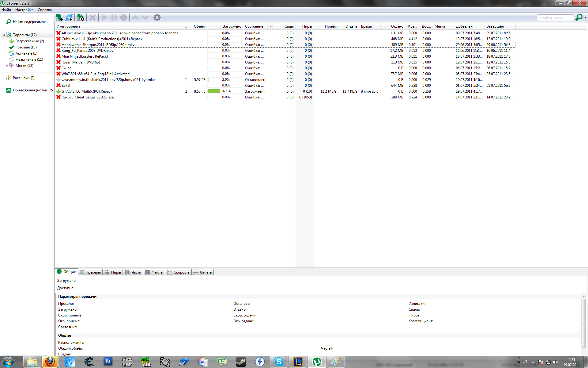Click the Start torrent play icon
588x368 pixels.
click(104, 17)
